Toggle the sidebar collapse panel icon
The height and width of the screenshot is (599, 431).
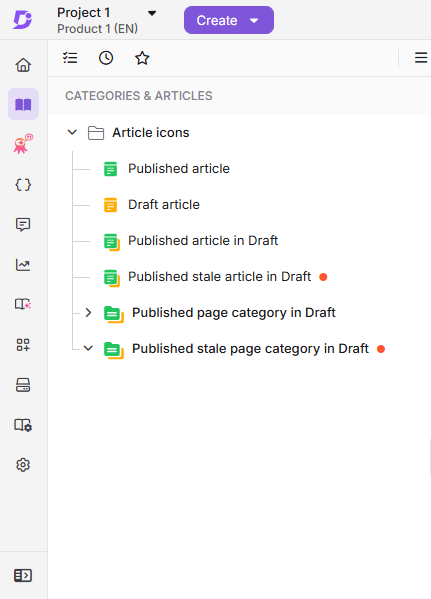tap(23, 575)
